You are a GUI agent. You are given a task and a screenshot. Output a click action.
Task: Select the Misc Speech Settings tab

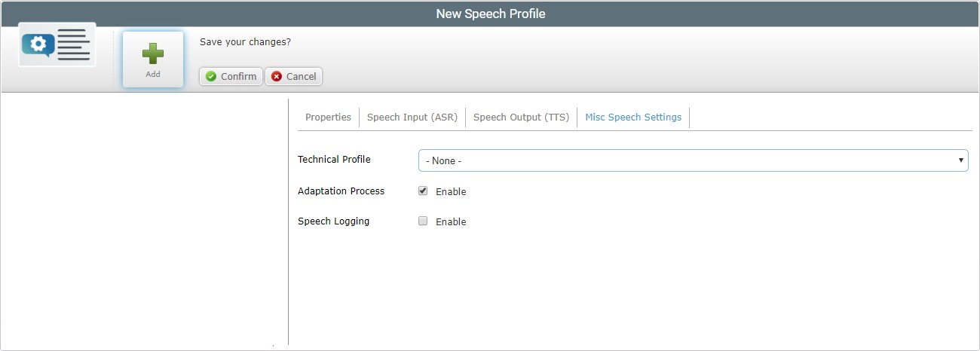tap(633, 118)
